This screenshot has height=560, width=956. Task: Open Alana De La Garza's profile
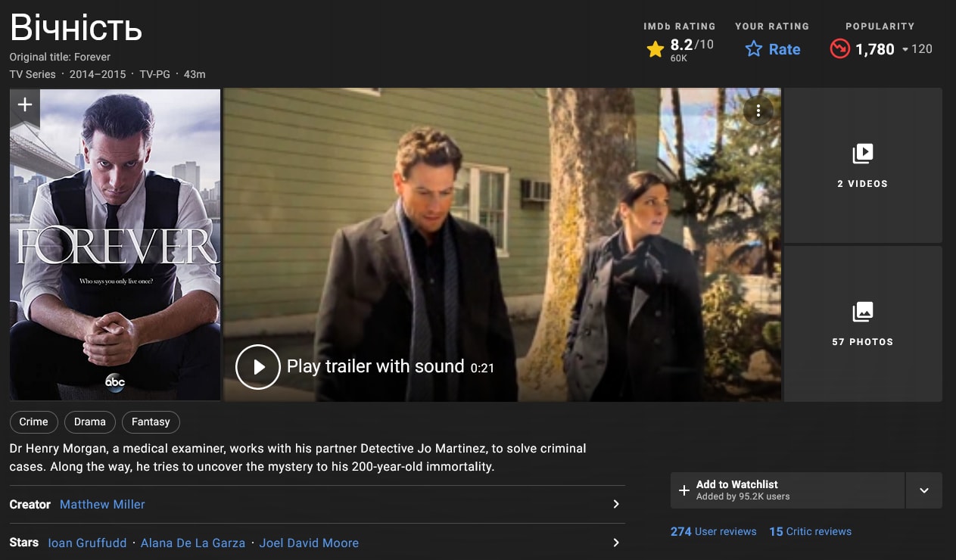[x=192, y=543]
